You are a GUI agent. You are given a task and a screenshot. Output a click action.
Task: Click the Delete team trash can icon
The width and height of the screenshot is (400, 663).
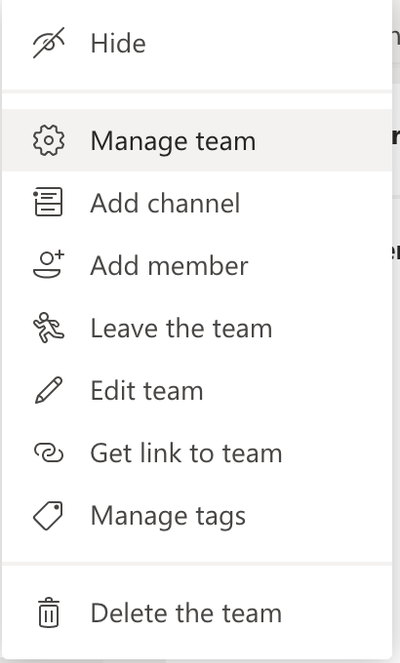pyautogui.click(x=49, y=613)
